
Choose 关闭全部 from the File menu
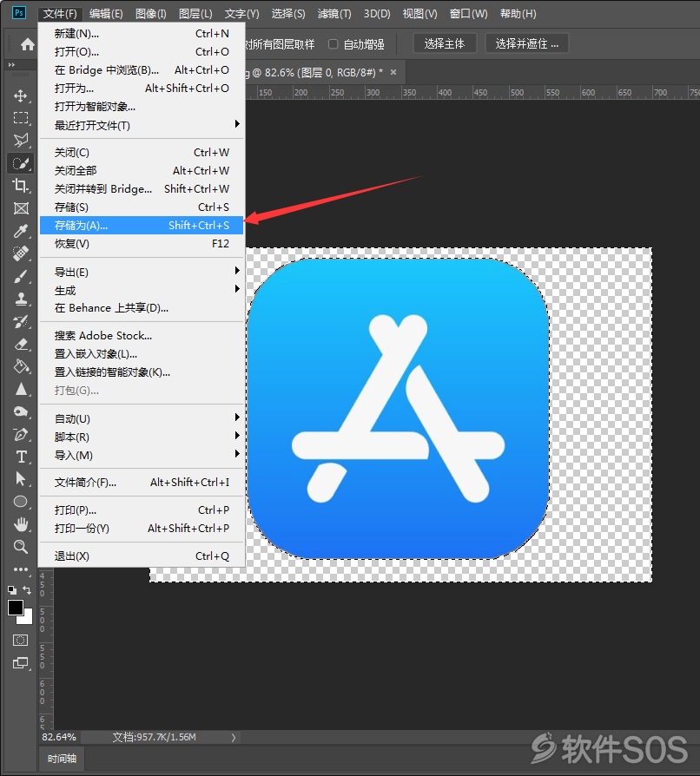(142, 171)
